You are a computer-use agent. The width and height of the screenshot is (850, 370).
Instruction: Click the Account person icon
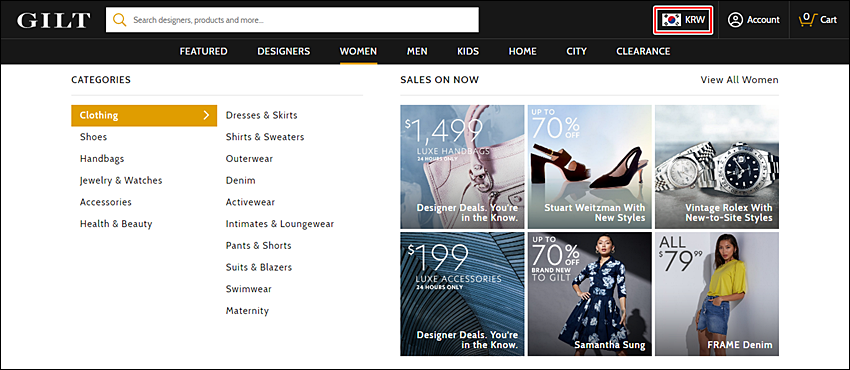click(735, 20)
